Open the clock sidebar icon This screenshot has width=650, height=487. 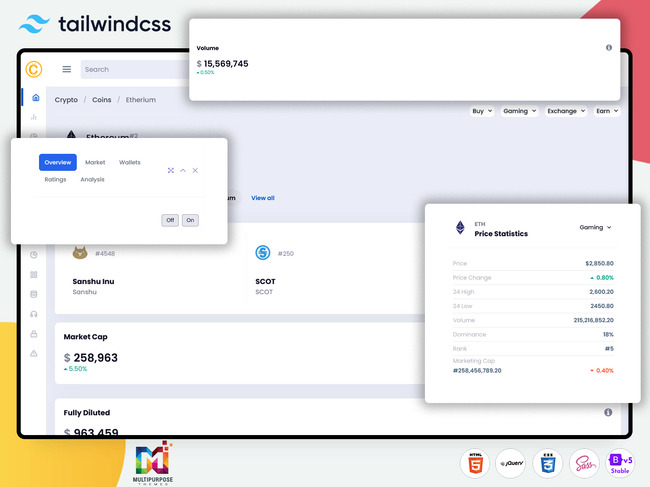[x=34, y=255]
